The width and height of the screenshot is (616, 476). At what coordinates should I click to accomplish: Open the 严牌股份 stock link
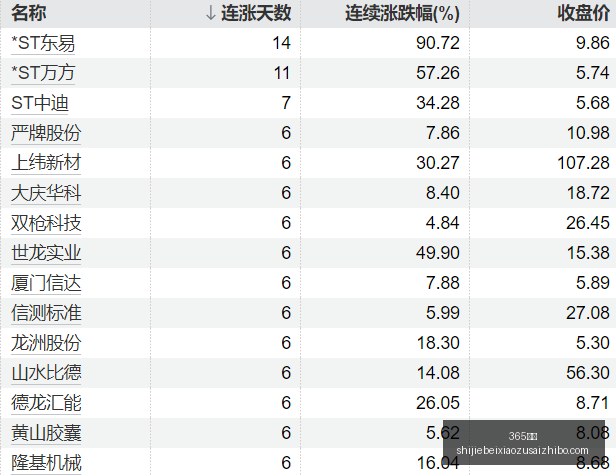click(46, 133)
